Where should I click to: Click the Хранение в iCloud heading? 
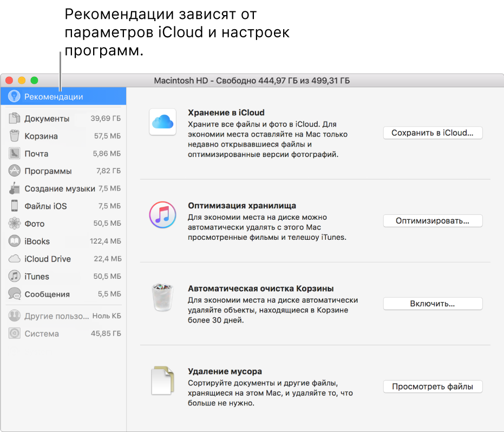point(226,113)
